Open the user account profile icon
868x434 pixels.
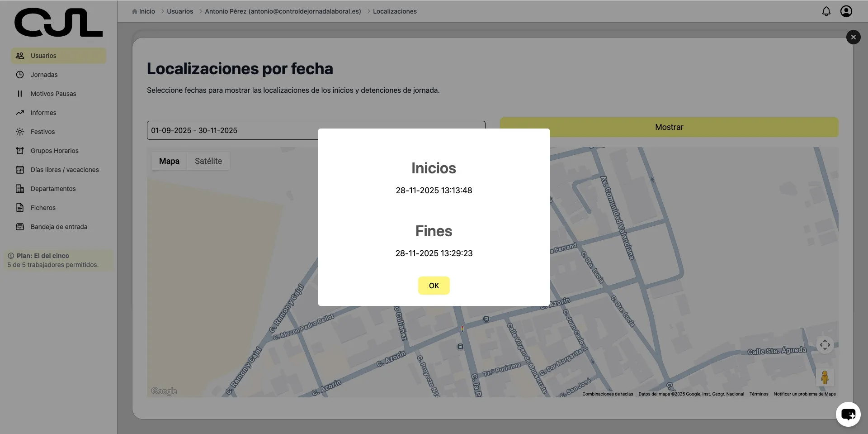click(846, 11)
